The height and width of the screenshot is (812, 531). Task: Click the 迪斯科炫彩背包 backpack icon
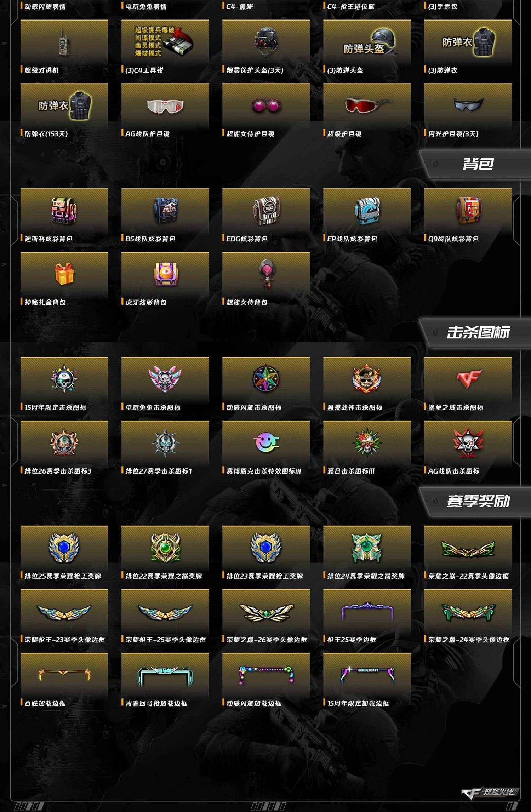point(64,211)
